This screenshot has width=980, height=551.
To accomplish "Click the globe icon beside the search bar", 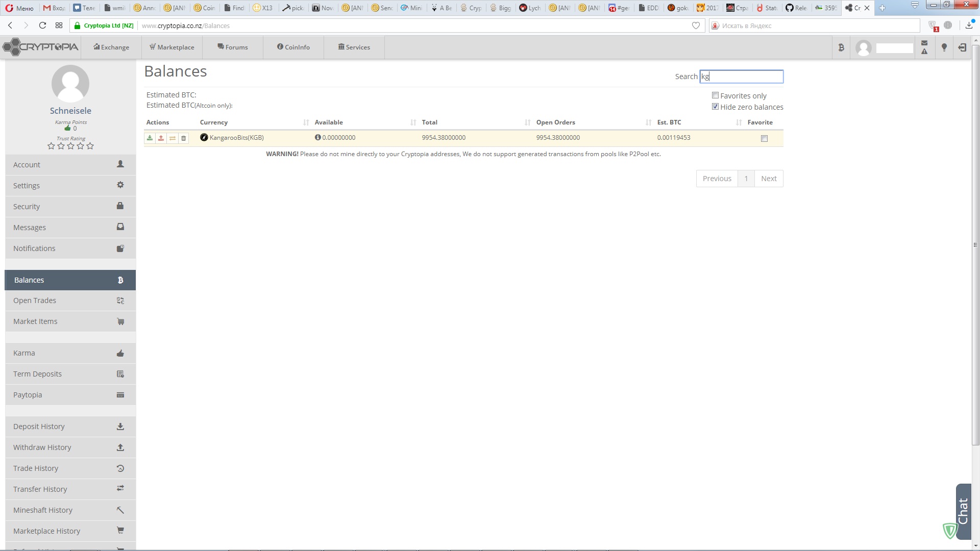I will [x=948, y=26].
